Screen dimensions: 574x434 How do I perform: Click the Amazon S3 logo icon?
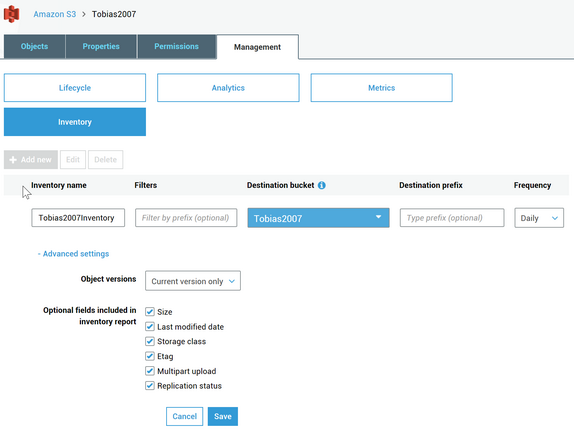click(x=11, y=14)
